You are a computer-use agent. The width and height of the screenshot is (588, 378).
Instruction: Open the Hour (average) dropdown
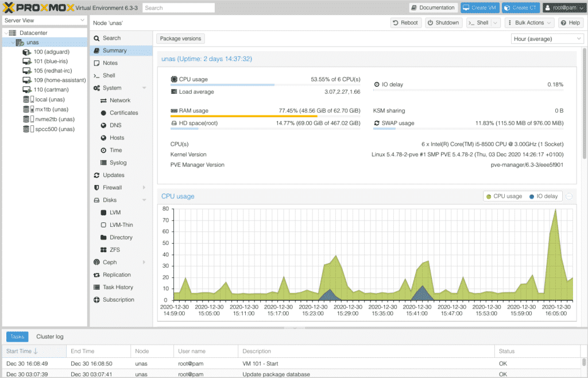point(547,38)
